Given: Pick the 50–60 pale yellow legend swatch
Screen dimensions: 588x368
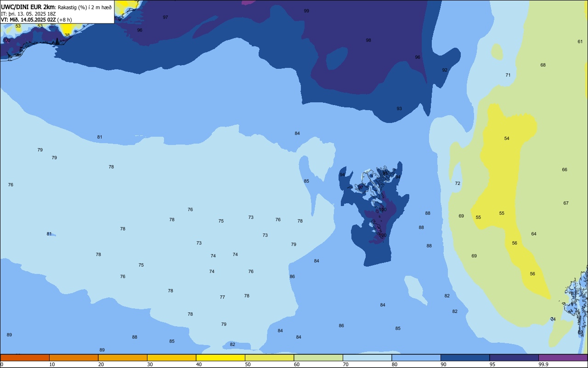Looking at the screenshot, I should (269, 357).
